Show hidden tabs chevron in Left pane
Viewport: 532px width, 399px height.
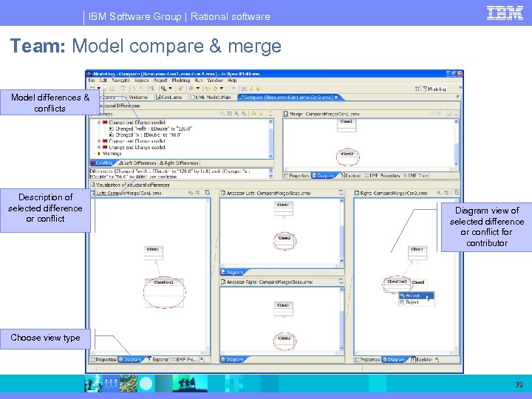[x=202, y=359]
